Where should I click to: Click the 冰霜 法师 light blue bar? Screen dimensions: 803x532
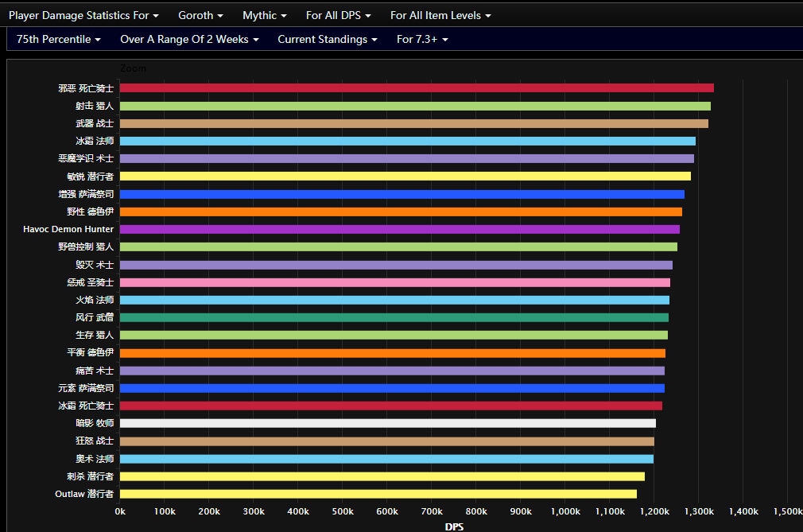[x=408, y=141]
